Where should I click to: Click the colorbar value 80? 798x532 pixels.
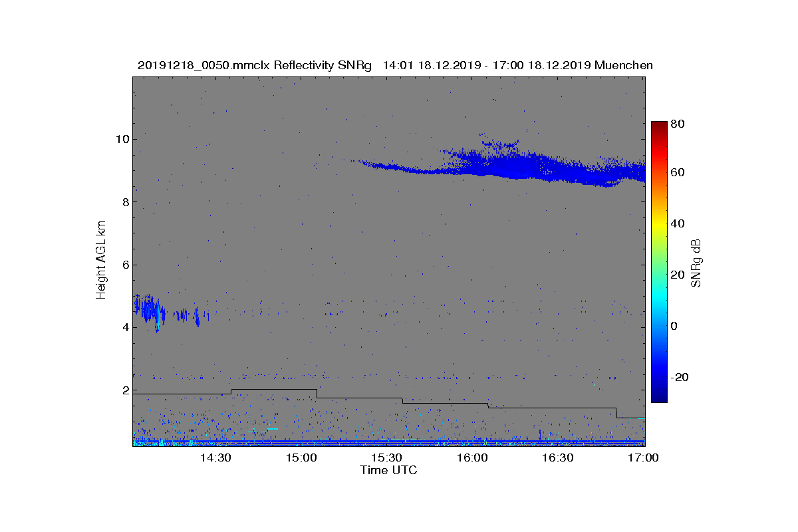click(x=678, y=124)
